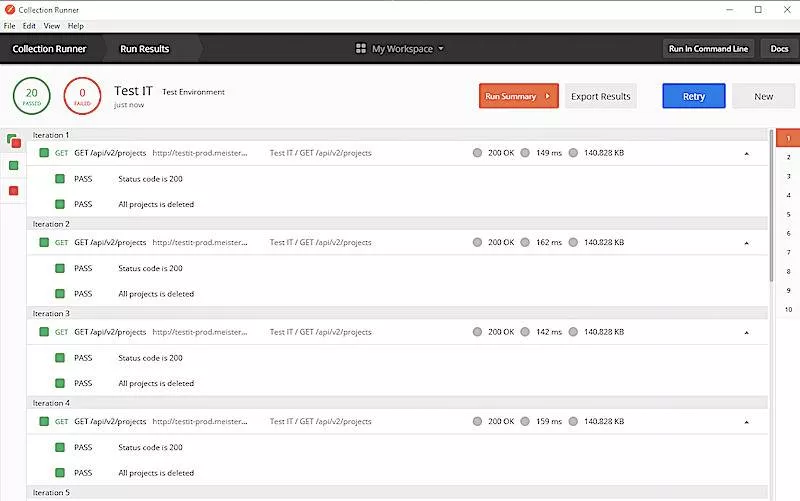Click the 20 Passed circle indicator
This screenshot has height=501, width=800.
pos(32,96)
